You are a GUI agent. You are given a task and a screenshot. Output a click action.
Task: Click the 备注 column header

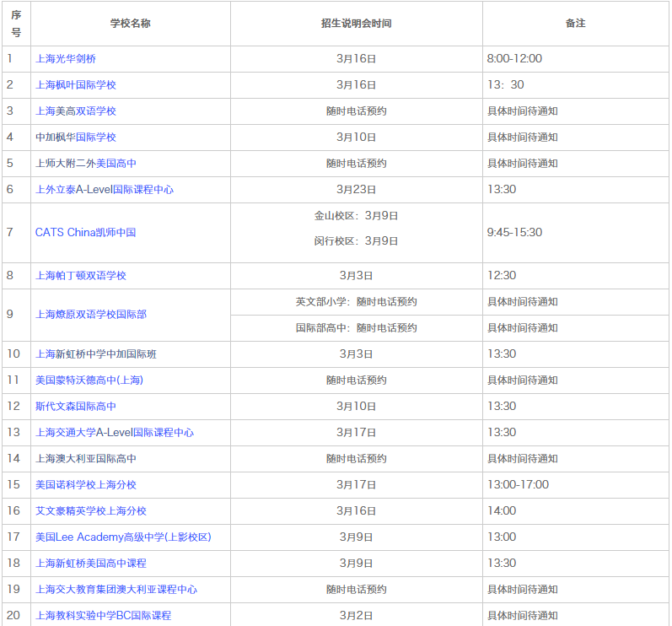coord(576,24)
